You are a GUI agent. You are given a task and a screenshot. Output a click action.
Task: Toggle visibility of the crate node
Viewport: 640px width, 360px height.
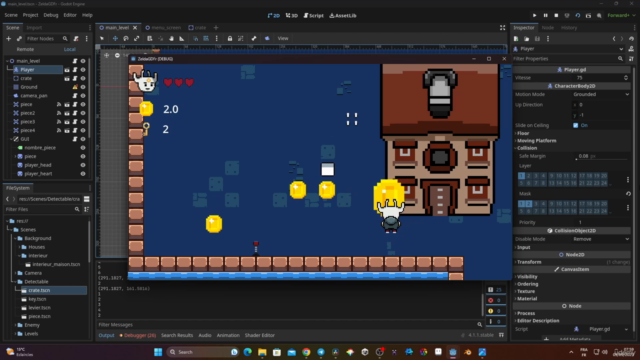(x=83, y=78)
